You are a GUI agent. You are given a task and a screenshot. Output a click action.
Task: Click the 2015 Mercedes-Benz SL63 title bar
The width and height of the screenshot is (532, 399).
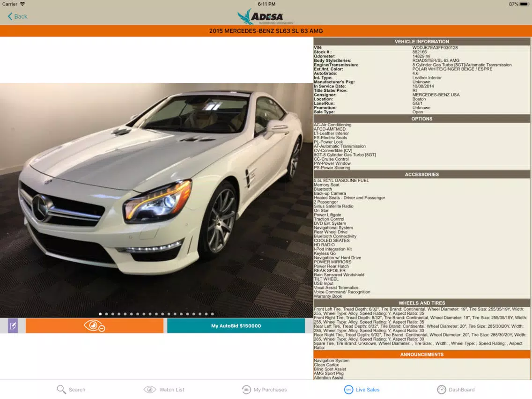point(266,31)
